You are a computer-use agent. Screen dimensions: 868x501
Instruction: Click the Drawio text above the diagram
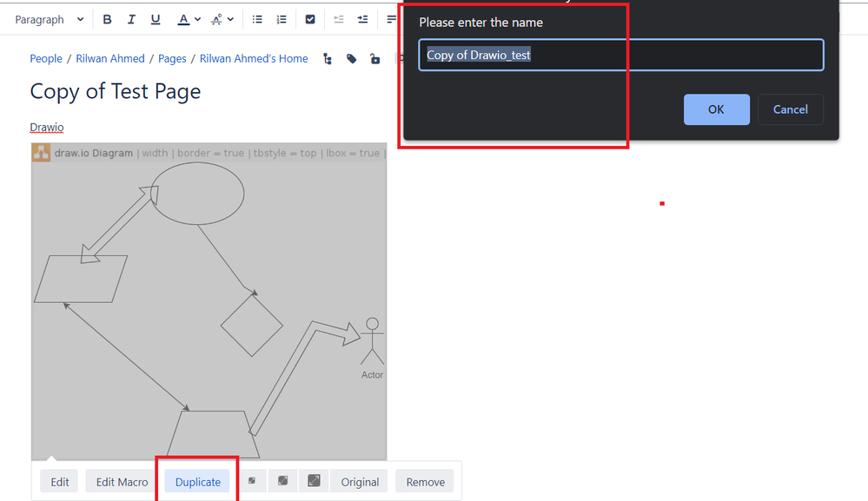47,127
